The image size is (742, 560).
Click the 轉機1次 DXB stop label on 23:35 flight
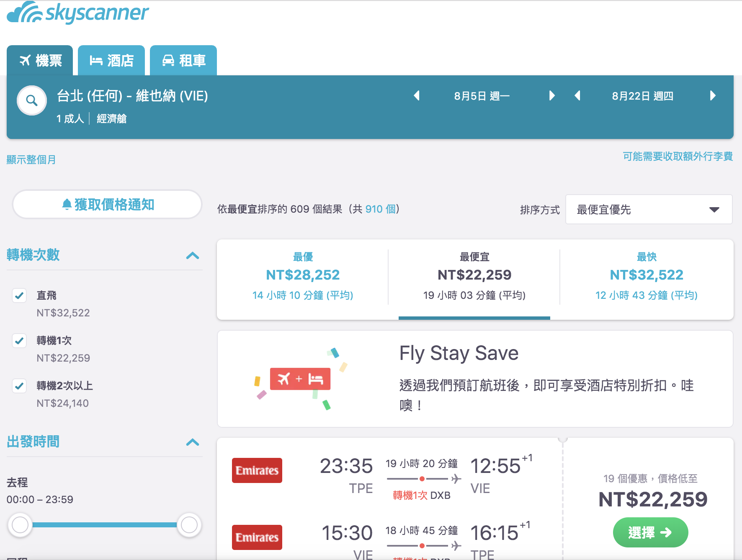422,495
